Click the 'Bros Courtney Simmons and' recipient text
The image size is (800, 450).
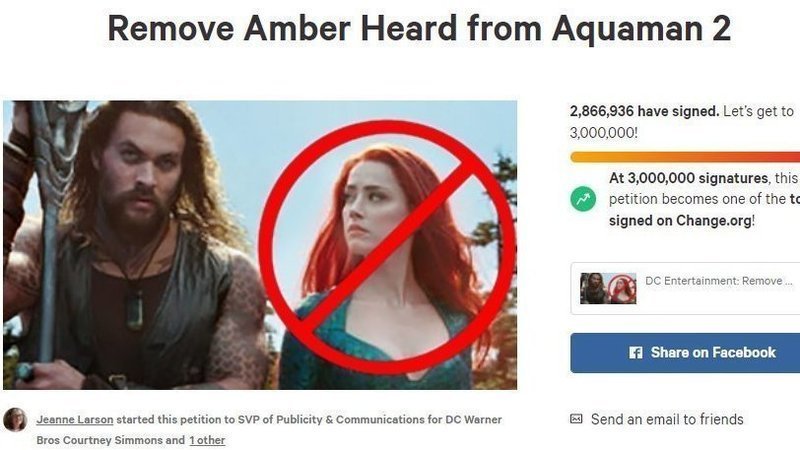111,440
